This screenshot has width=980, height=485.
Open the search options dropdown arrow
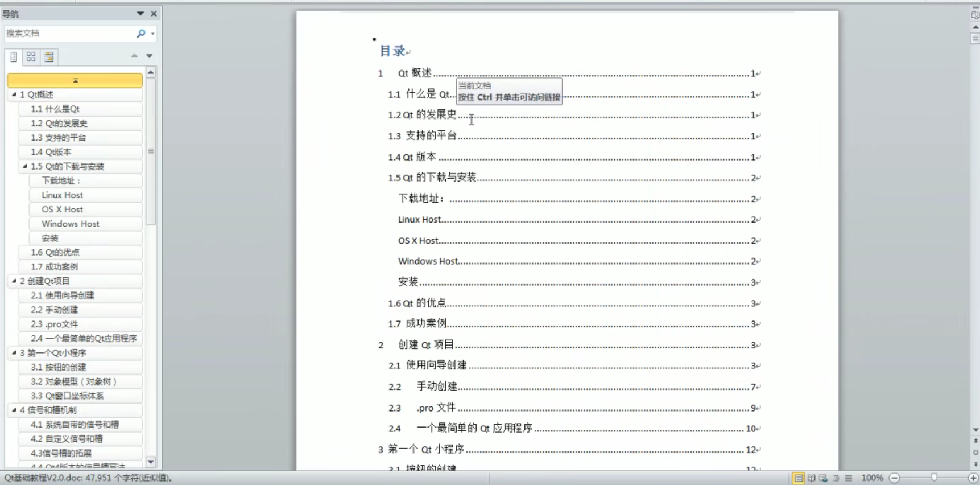coord(152,34)
